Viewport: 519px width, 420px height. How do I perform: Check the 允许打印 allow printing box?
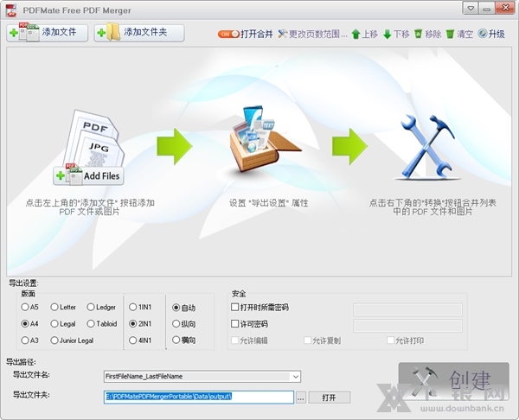coord(391,340)
